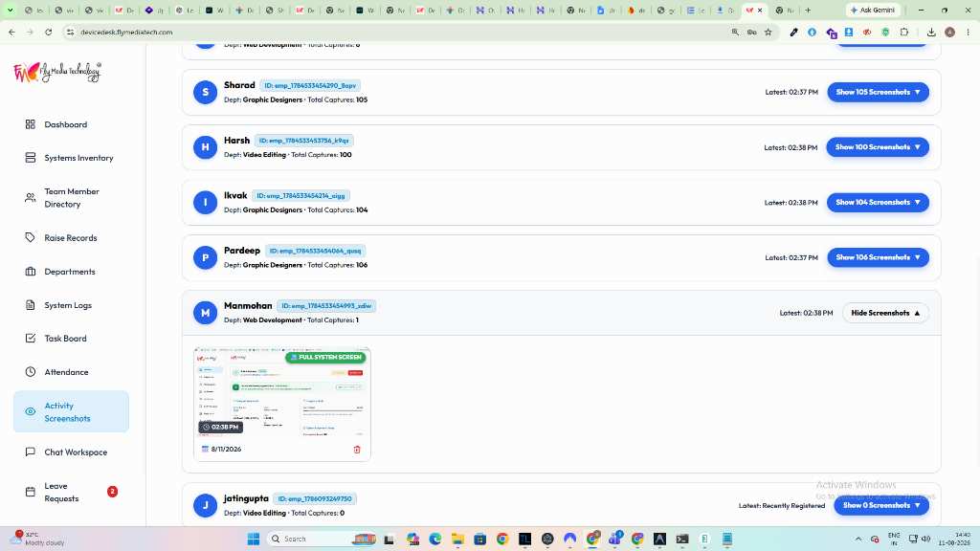
Task: Collapse Manmohan's row with Hide Screenshots
Action: (885, 313)
